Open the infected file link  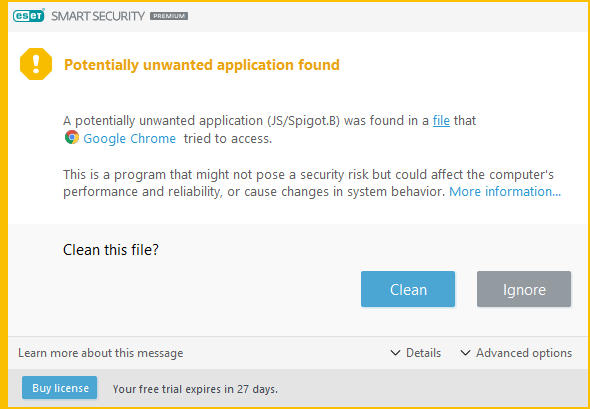tap(441, 121)
